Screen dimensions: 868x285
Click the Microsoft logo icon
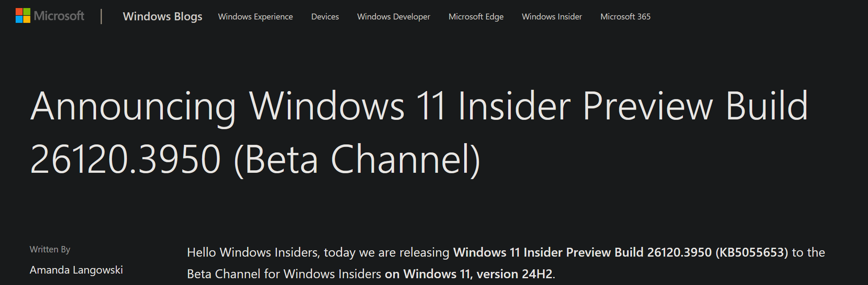point(23,16)
